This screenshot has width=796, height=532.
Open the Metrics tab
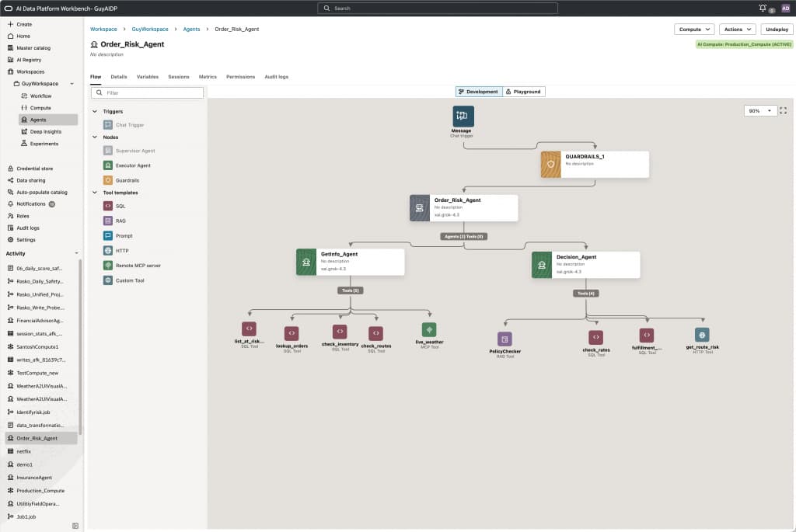coord(208,77)
